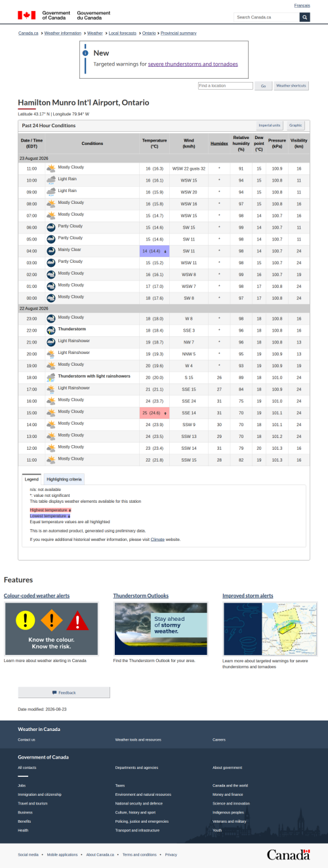Open Departments and agencies footer link
This screenshot has height=868, width=328.
[137, 767]
